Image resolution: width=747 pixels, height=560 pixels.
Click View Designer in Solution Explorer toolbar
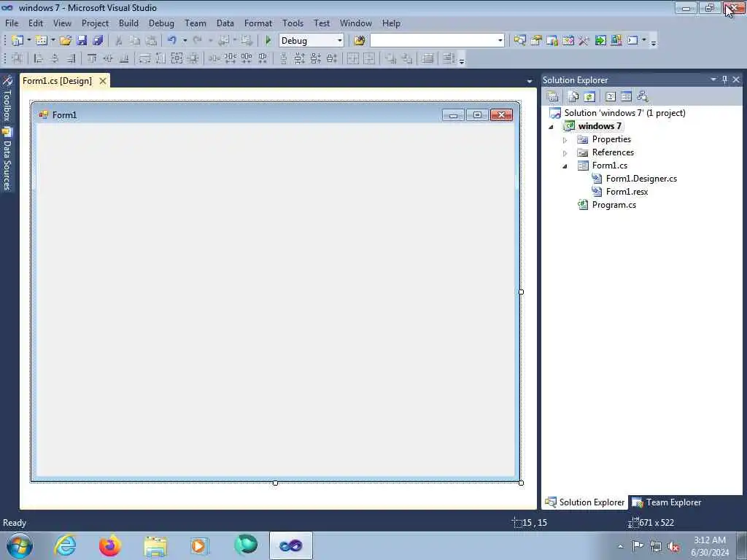tap(626, 97)
